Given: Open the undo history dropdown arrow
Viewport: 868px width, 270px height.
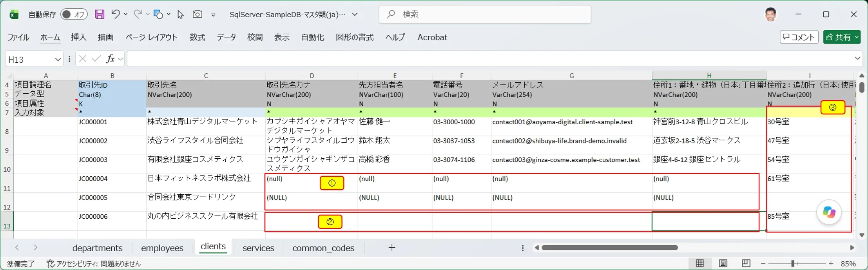Looking at the screenshot, I should tap(125, 14).
